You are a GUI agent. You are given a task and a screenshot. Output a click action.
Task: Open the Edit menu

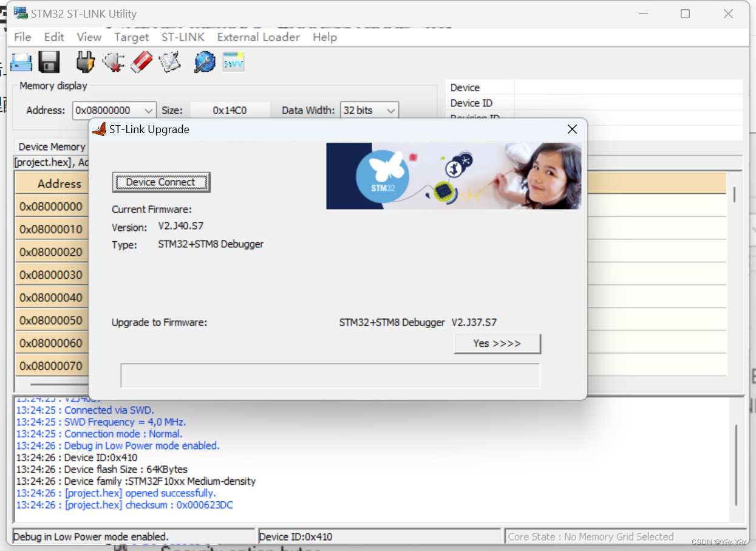coord(54,37)
